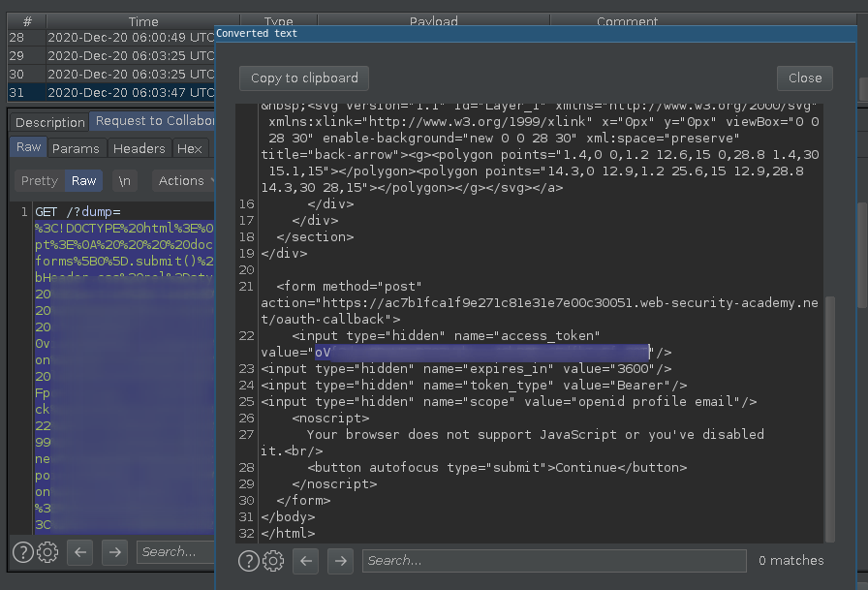
Task: Click the Payload column header
Action: pyautogui.click(x=433, y=21)
